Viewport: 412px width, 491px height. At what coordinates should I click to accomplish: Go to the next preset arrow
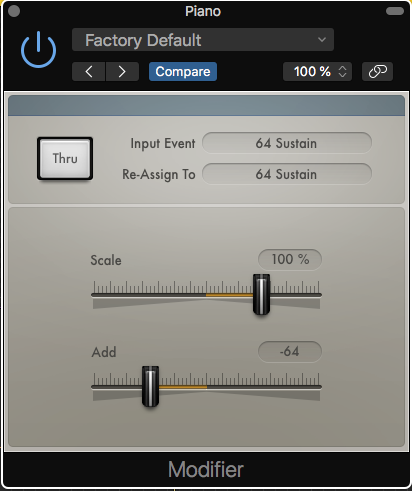tap(122, 71)
